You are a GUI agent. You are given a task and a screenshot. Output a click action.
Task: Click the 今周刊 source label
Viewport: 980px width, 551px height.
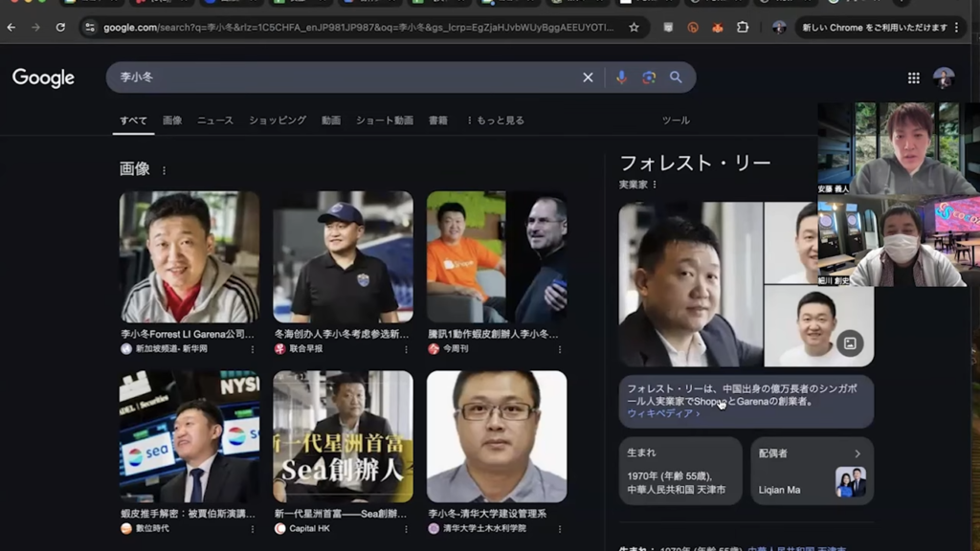coord(456,348)
